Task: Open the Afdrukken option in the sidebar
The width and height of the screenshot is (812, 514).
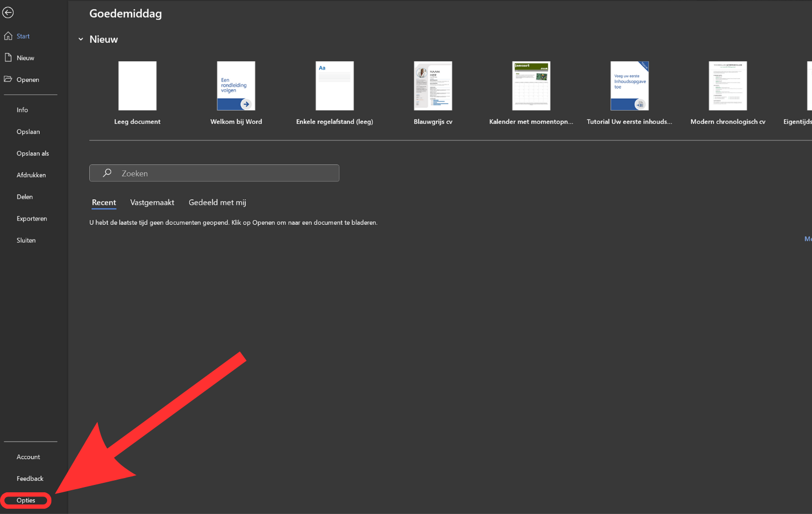Action: (31, 175)
